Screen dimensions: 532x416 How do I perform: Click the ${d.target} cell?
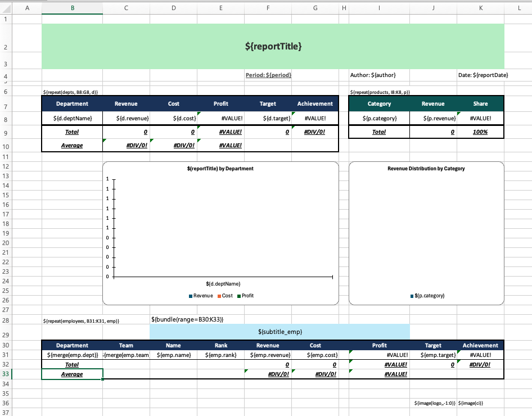268,118
